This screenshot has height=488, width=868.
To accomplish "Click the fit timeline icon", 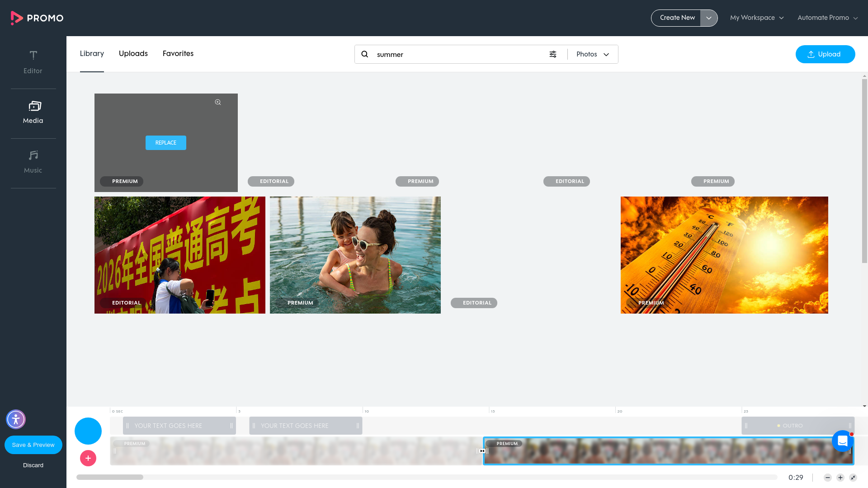I will [853, 478].
